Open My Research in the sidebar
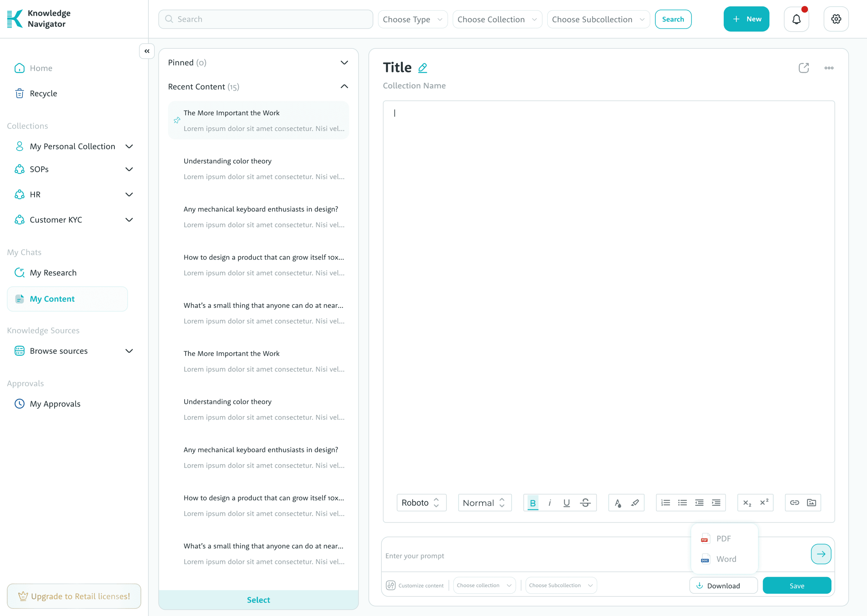Viewport: 867px width, 616px height. (x=53, y=273)
